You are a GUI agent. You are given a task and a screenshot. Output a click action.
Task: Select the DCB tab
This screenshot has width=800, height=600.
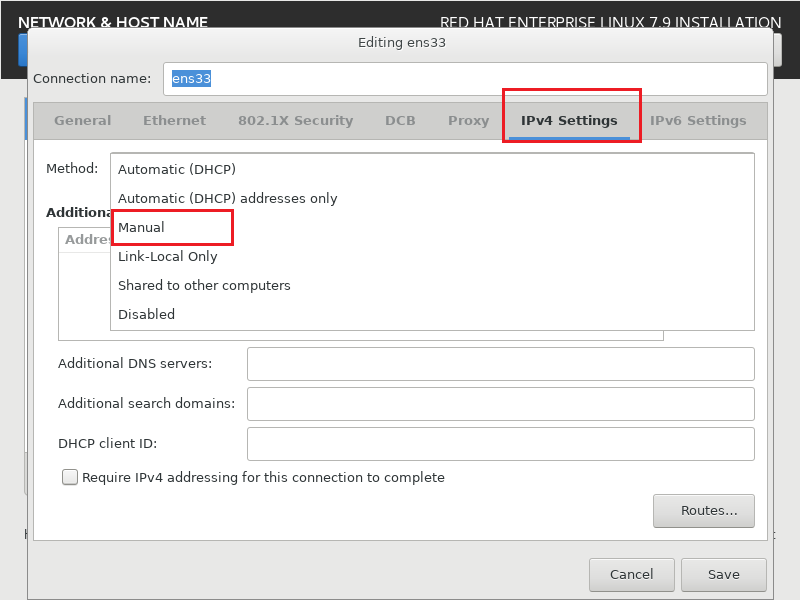click(x=400, y=120)
